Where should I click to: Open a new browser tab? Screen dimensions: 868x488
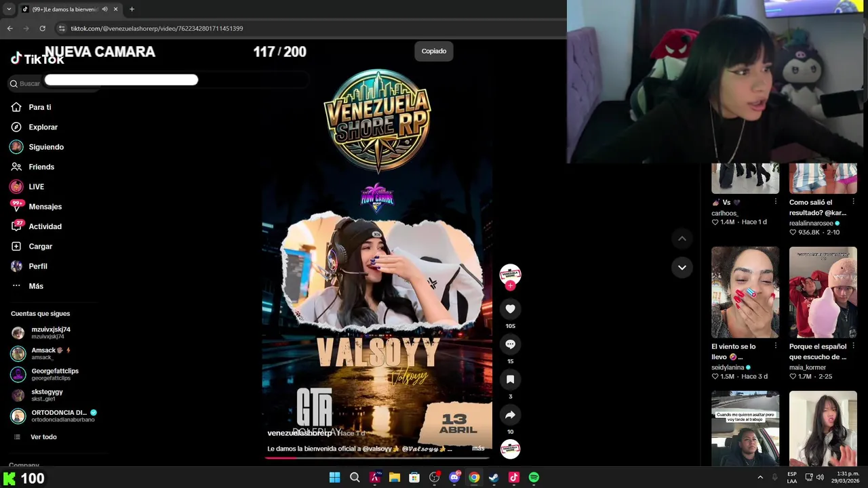point(132,9)
